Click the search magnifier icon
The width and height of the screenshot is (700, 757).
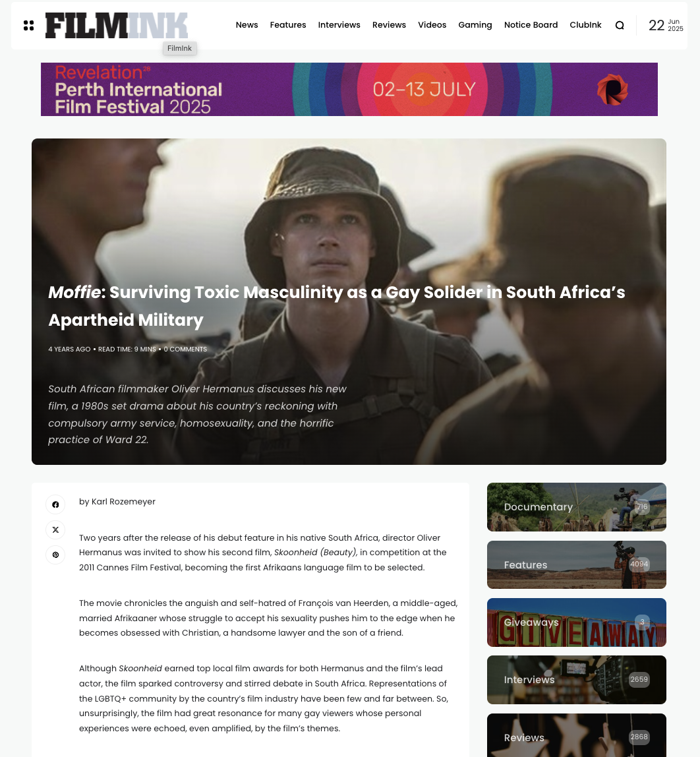[620, 26]
